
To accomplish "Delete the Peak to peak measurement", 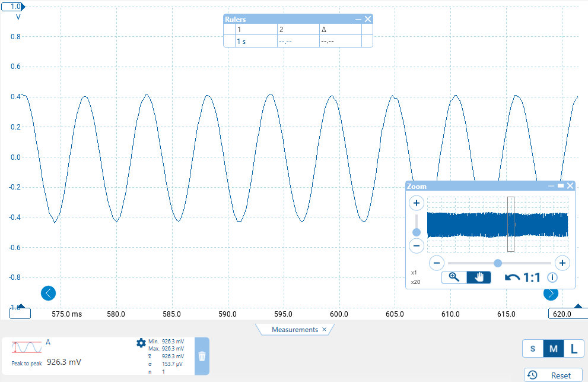I will tap(202, 356).
